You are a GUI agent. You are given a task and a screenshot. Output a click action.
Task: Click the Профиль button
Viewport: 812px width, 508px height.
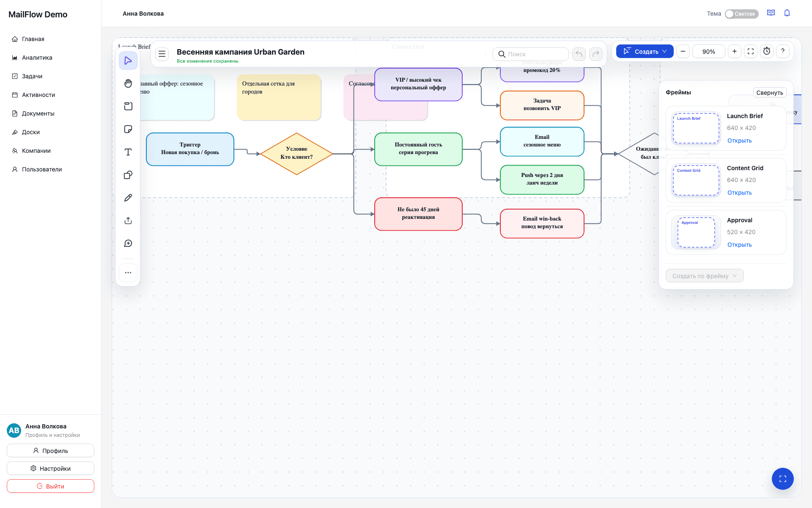click(50, 450)
